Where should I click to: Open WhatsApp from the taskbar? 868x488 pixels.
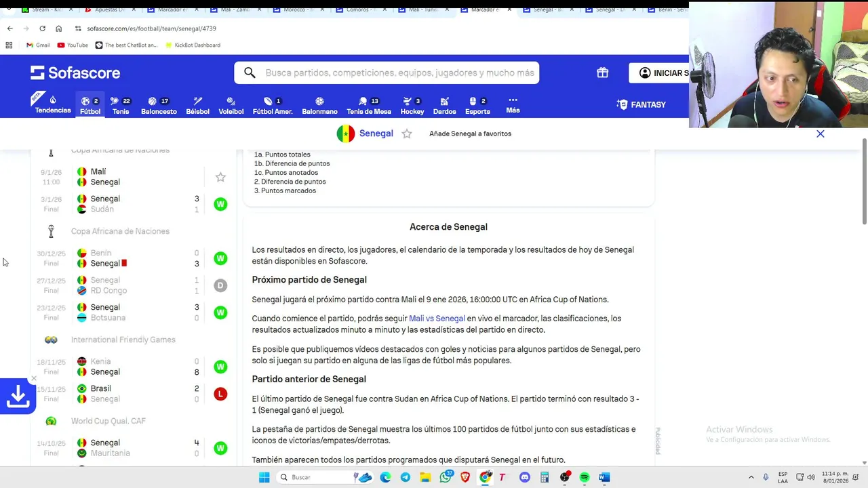pos(446,477)
